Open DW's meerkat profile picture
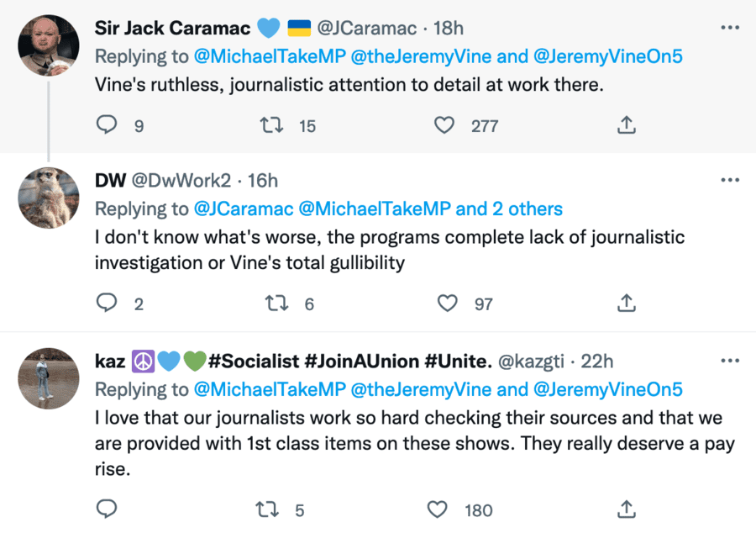756x533 pixels. (48, 198)
